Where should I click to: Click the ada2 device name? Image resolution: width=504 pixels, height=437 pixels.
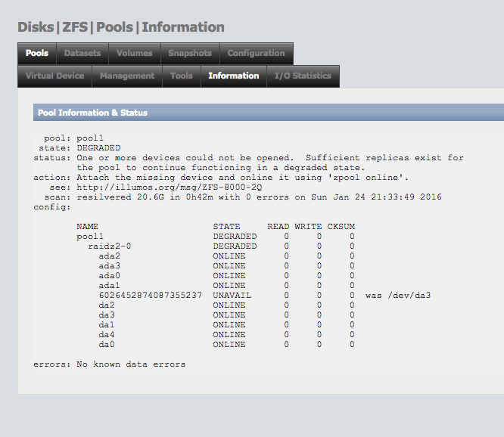pyautogui.click(x=110, y=256)
